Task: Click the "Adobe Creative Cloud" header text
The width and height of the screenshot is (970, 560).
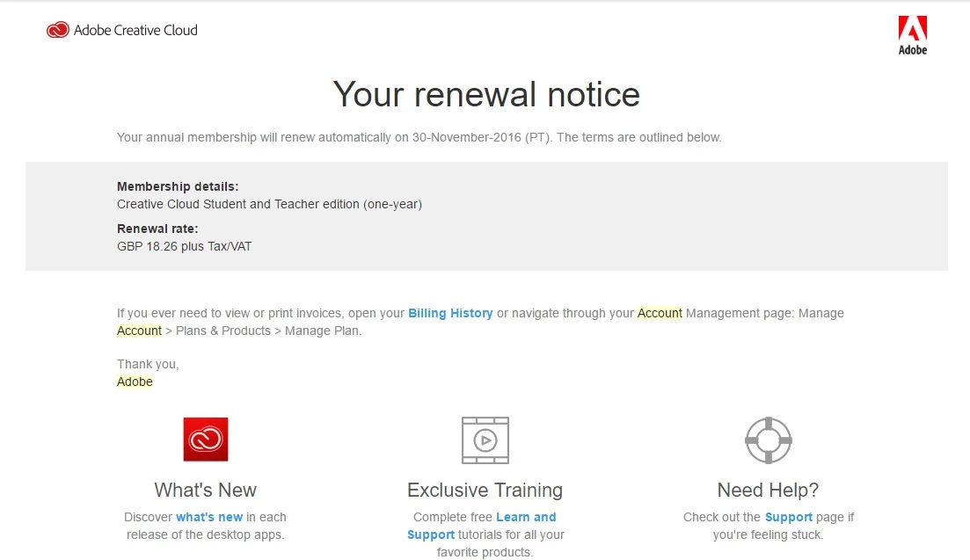Action: (135, 30)
